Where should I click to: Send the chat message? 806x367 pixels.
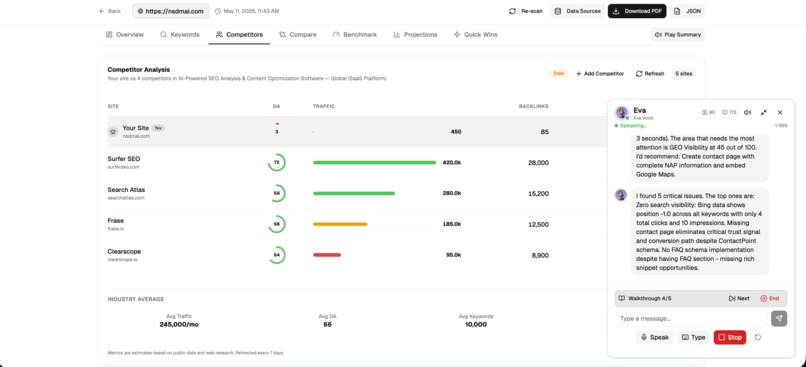(x=779, y=318)
